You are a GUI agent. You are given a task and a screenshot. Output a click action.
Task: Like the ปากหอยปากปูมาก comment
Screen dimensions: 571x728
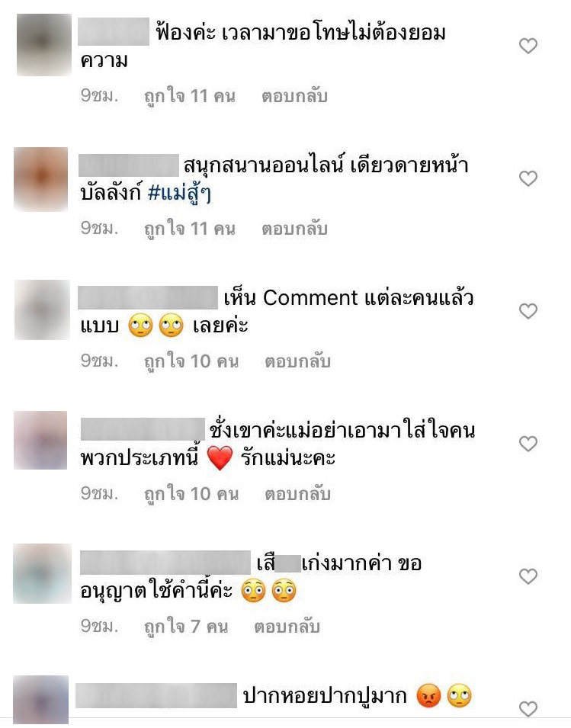pos(528,708)
